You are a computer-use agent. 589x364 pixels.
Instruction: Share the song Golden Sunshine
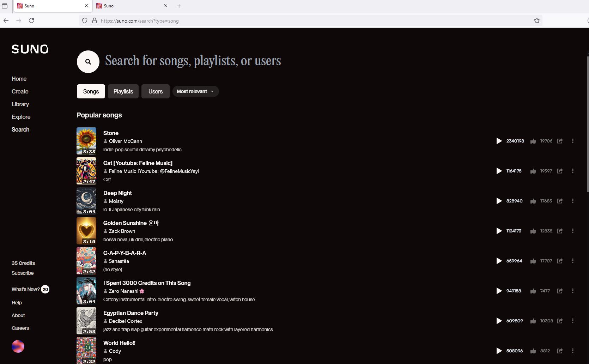click(560, 231)
